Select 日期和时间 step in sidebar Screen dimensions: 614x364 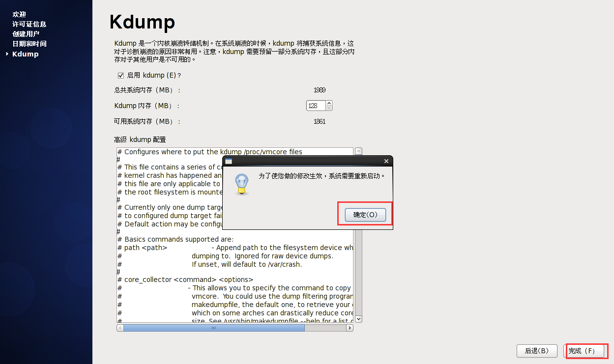click(x=29, y=44)
